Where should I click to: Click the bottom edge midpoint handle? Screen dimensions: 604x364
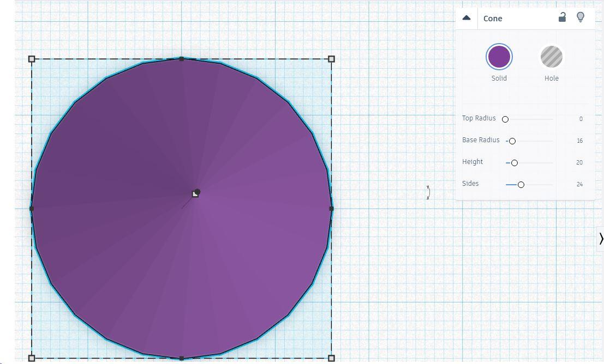(182, 358)
